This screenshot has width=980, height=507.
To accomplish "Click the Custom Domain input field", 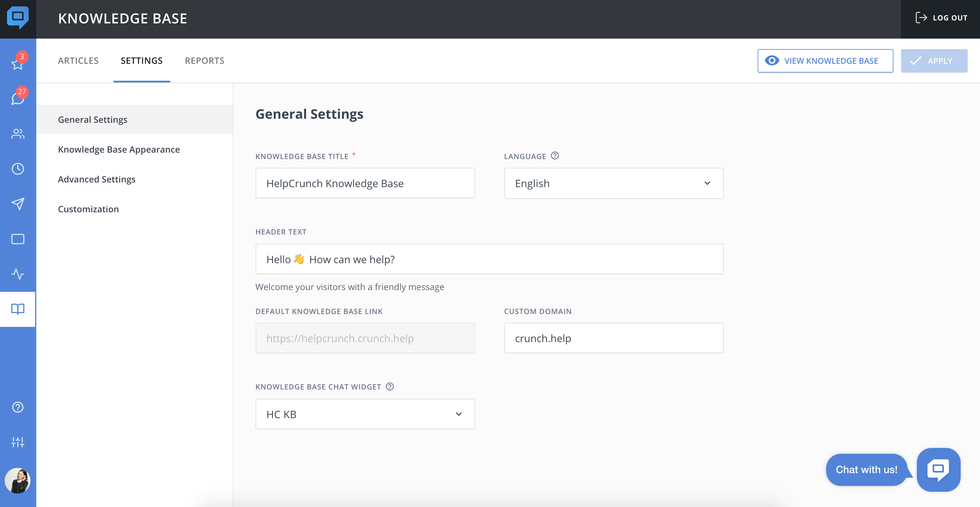I will 614,339.
